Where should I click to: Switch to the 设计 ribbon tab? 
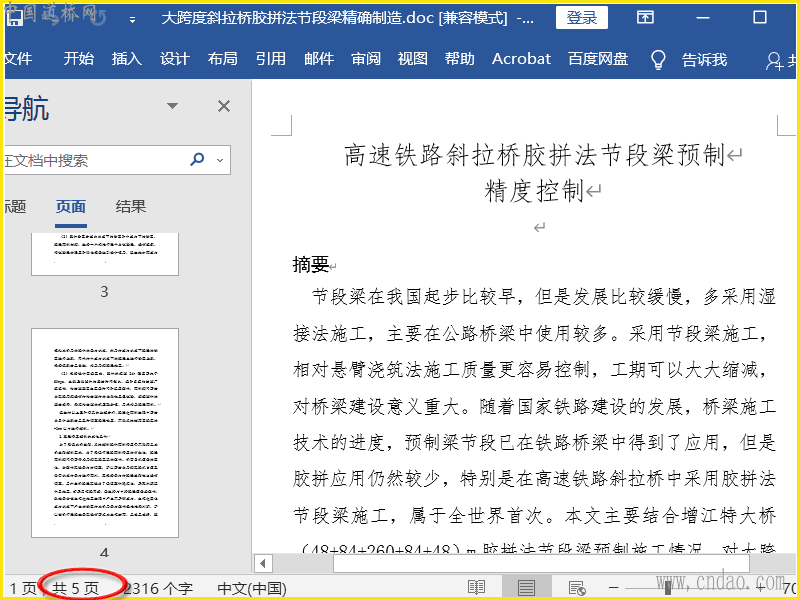[x=174, y=59]
